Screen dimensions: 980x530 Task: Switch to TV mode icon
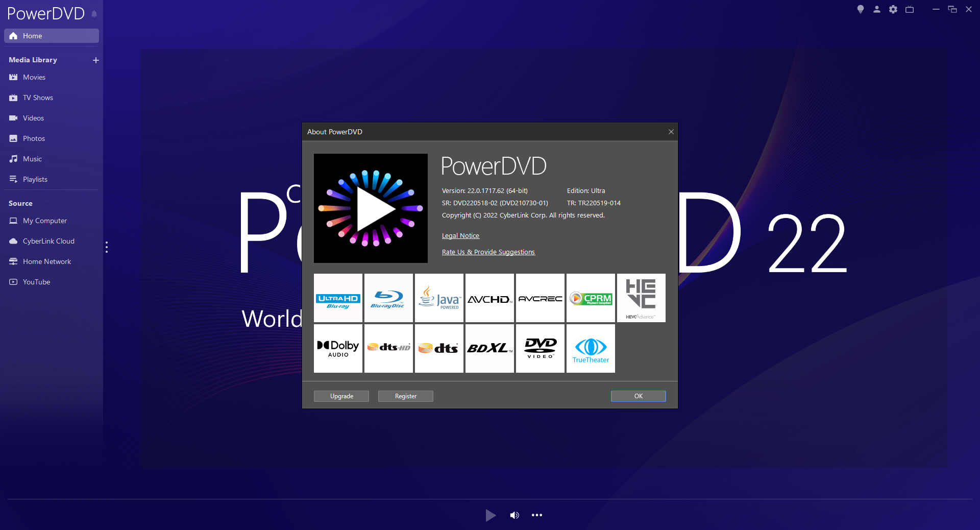tap(910, 9)
